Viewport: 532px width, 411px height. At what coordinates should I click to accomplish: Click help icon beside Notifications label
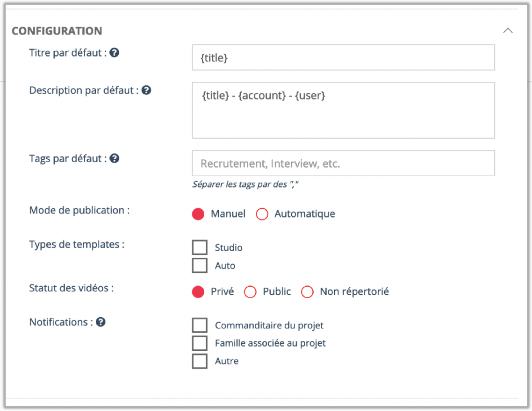101,322
